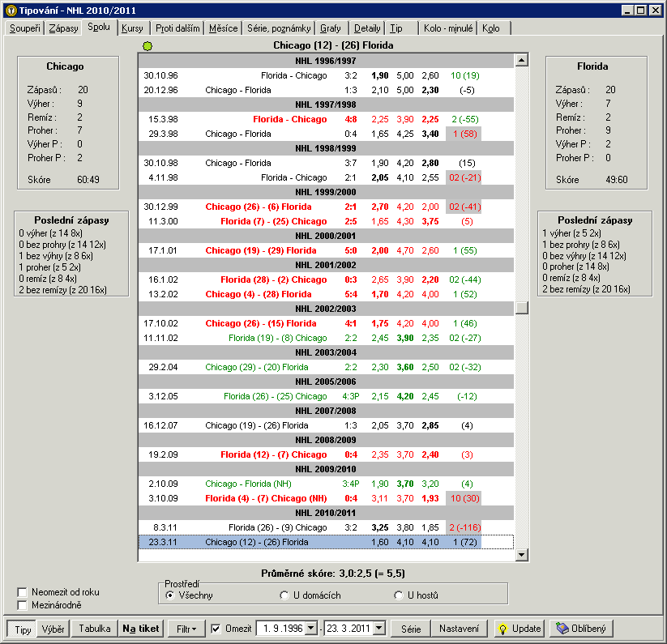Click the Výběr button
The width and height of the screenshot is (667, 644).
tap(53, 629)
